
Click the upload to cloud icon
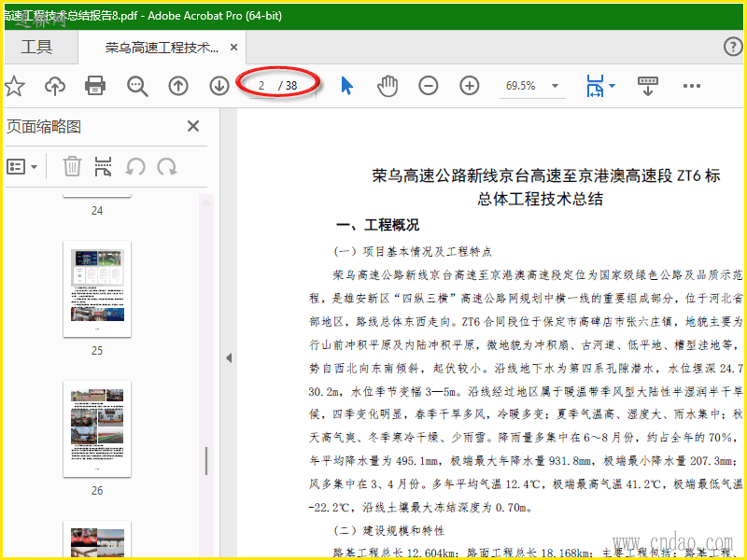coord(55,86)
